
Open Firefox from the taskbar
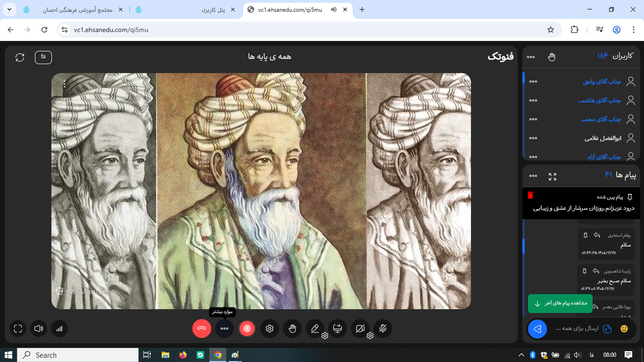[183, 355]
